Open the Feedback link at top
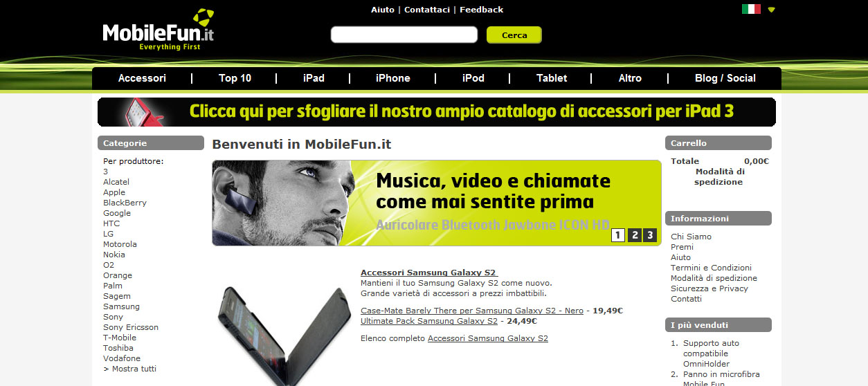868x386 pixels. [x=481, y=10]
